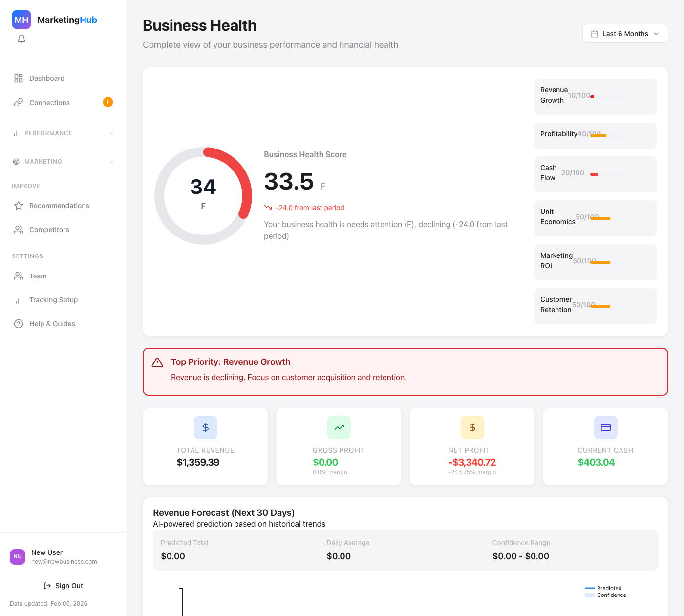The height and width of the screenshot is (616, 684).
Task: Open the Last 6 Months dropdown
Action: click(x=625, y=33)
